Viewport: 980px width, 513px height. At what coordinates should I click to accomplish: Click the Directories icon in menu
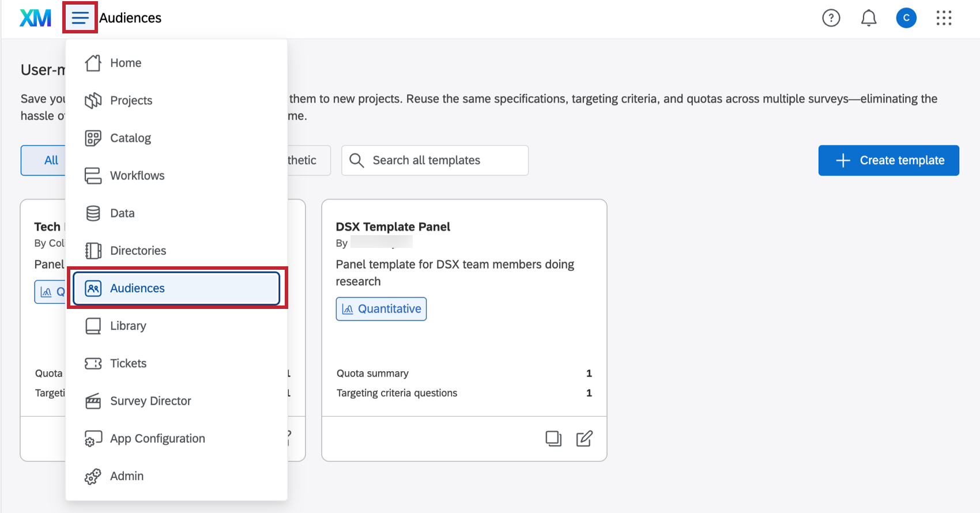point(93,251)
